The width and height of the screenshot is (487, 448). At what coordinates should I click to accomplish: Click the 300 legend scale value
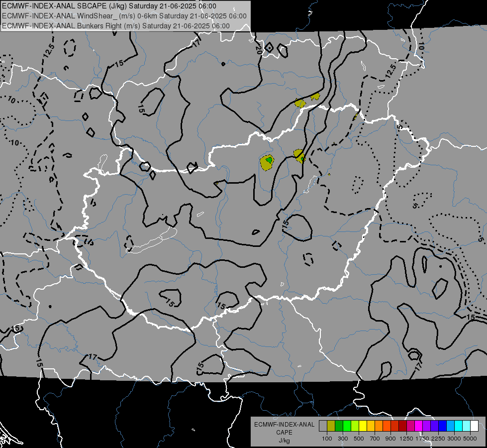(x=343, y=439)
